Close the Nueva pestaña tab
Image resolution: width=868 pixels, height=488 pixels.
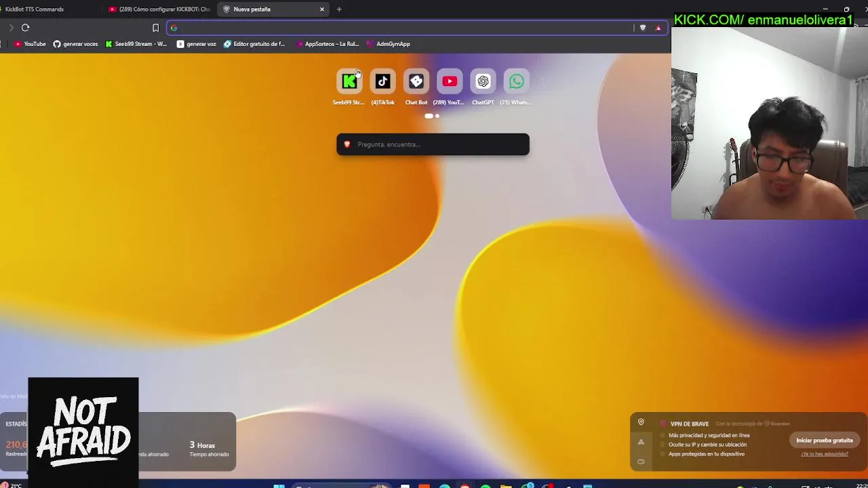click(x=322, y=9)
